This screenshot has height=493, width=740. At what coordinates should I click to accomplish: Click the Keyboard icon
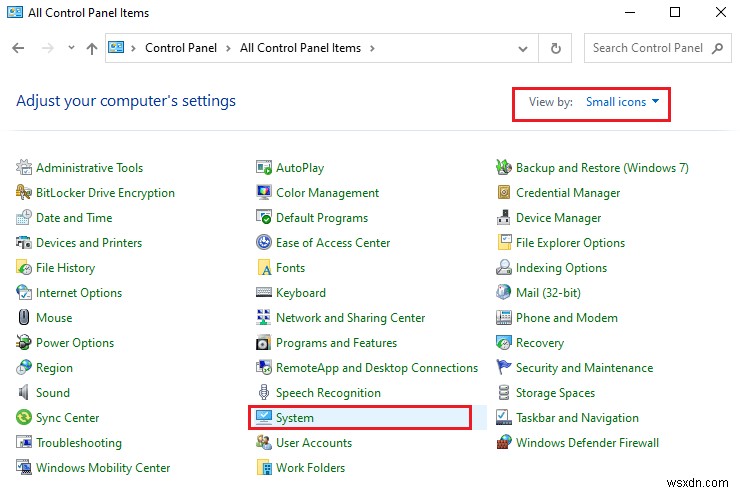point(264,293)
